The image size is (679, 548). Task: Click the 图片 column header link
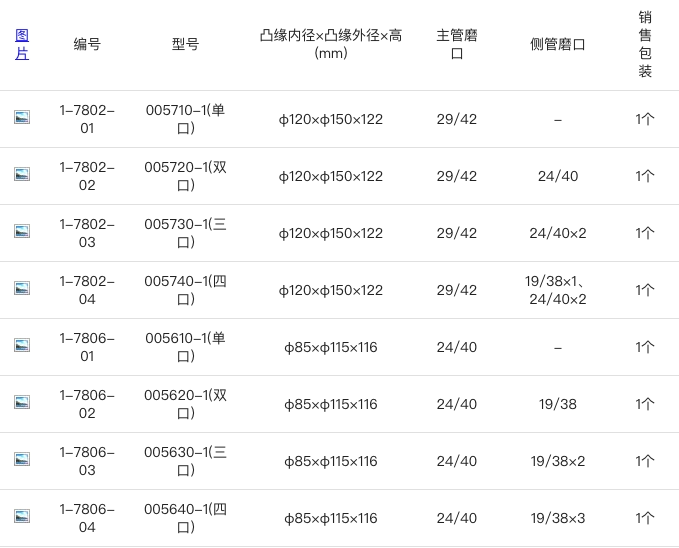[x=22, y=44]
